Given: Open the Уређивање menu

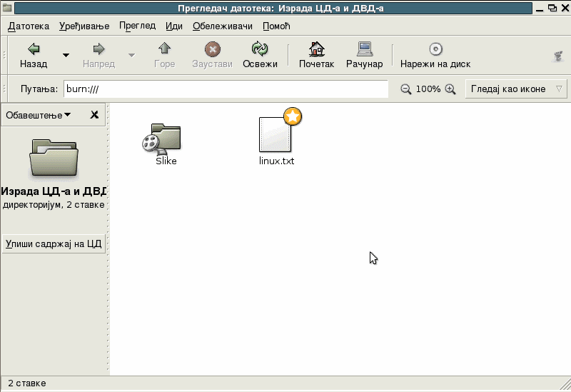Looking at the screenshot, I should pos(84,26).
